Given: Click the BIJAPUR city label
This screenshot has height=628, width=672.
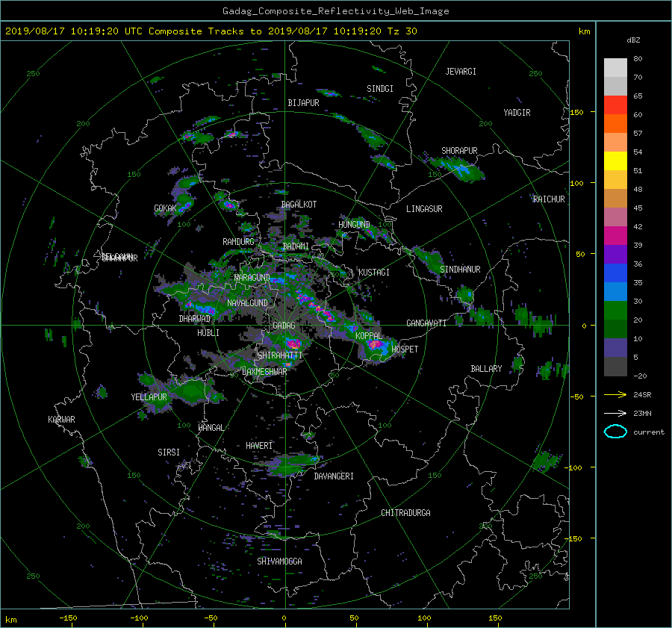Looking at the screenshot, I should (303, 103).
